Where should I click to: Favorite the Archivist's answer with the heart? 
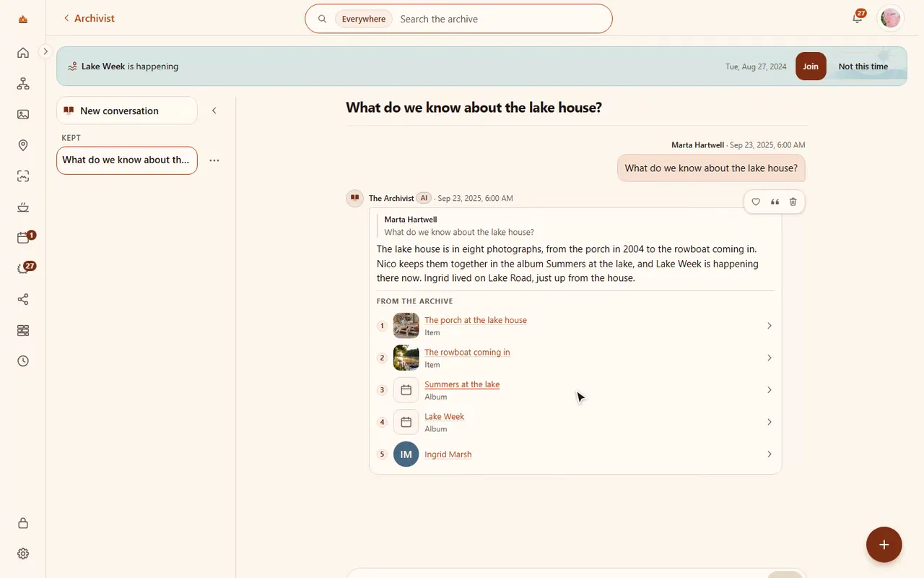pyautogui.click(x=756, y=202)
